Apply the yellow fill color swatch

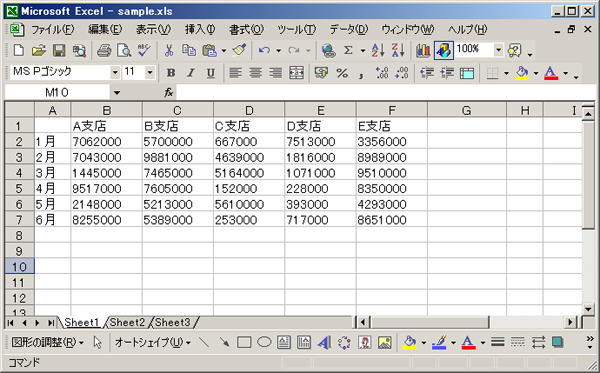point(522,73)
